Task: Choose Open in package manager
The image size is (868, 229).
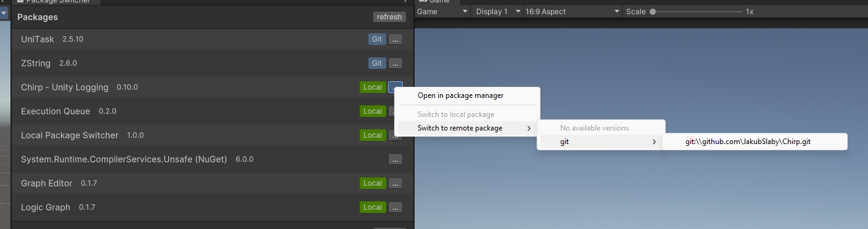Action: [467, 95]
